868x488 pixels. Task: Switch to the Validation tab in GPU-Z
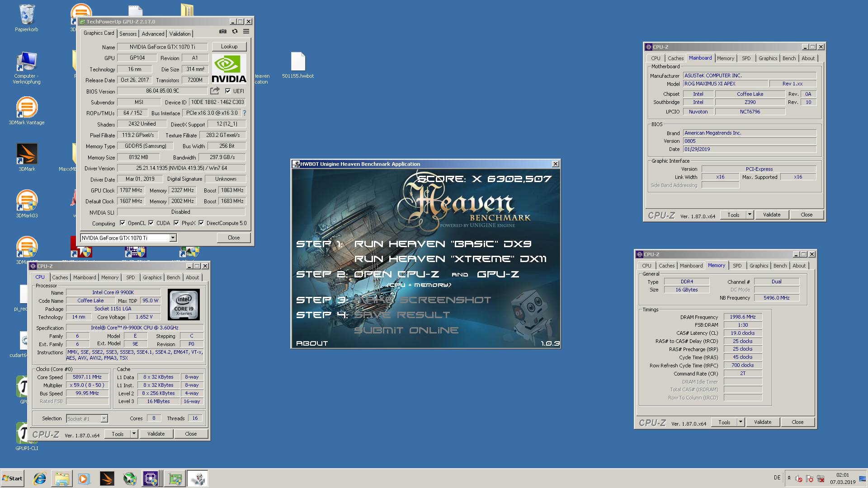click(x=180, y=34)
